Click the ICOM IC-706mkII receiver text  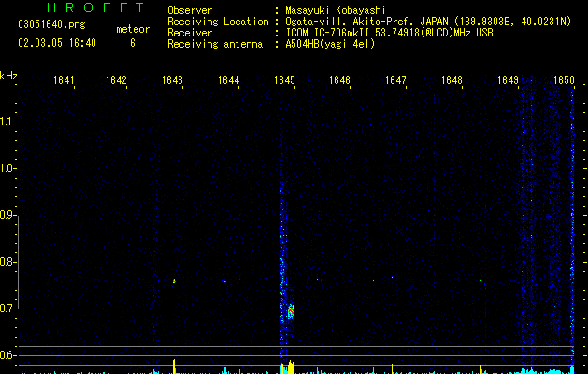pos(389,33)
